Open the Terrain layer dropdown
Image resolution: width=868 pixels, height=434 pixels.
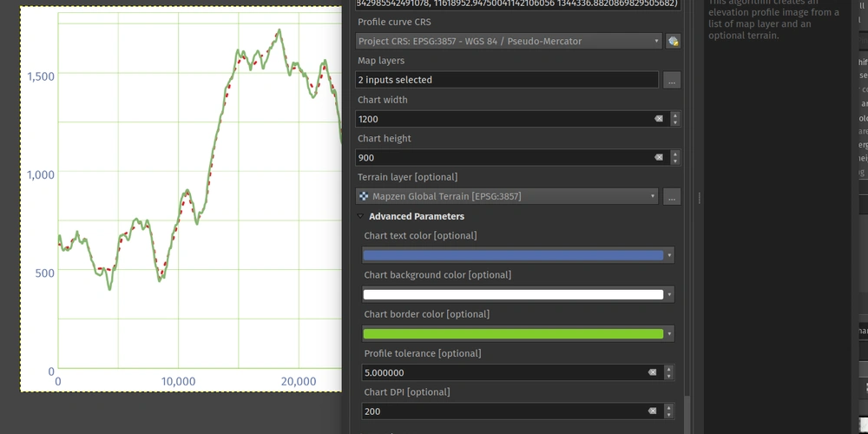point(507,196)
